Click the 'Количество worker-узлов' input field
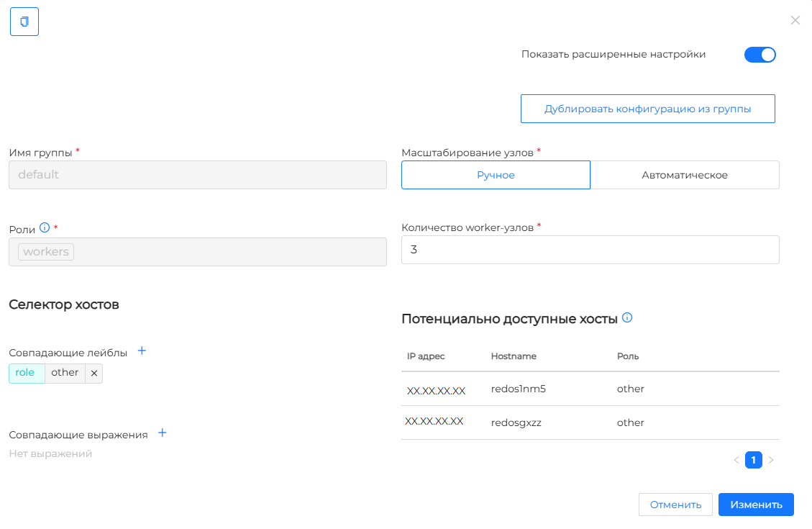The width and height of the screenshot is (812, 529). [x=590, y=250]
